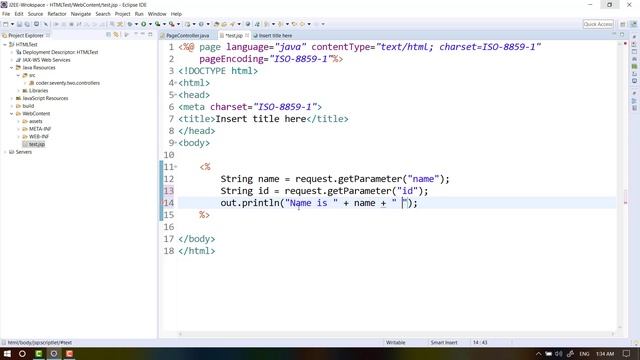Select the Java EE perspective icon at top right
Image resolution: width=640 pixels, height=360 pixels.
click(x=634, y=24)
